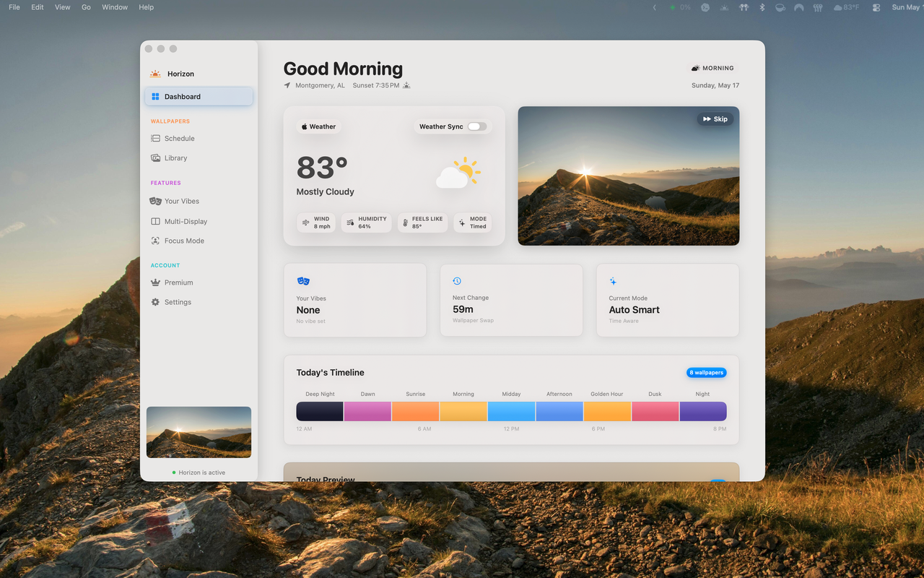The width and height of the screenshot is (924, 578).
Task: Open the Premium account page
Action: [199, 282]
